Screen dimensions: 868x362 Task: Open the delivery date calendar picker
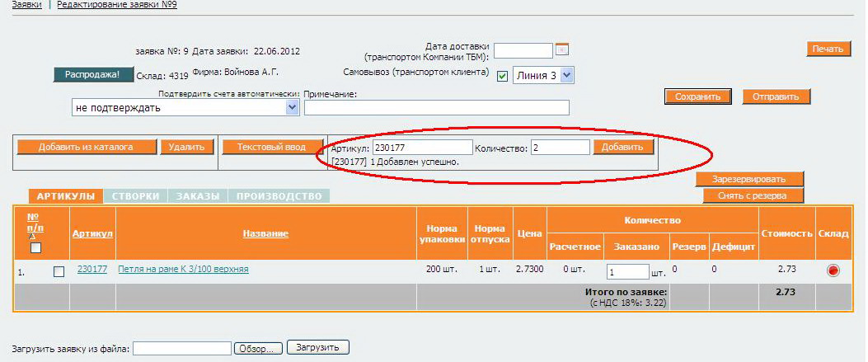point(563,49)
